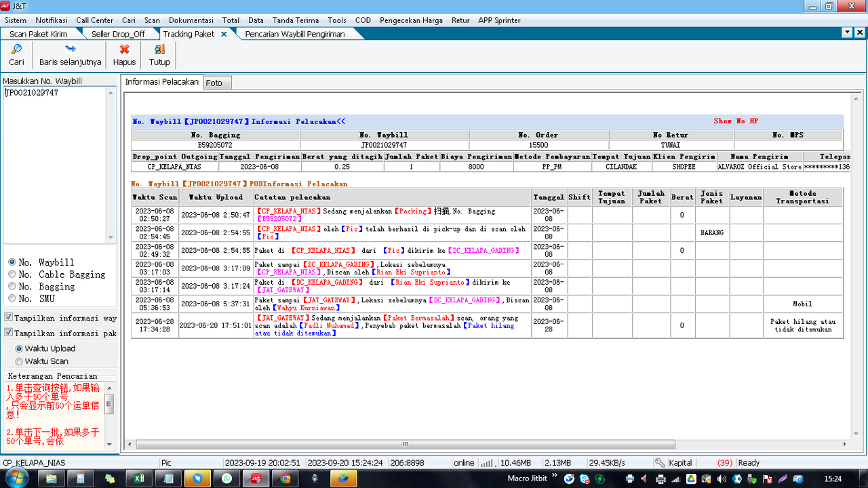Click the Show No HP link
This screenshot has height=488, width=868.
point(736,121)
